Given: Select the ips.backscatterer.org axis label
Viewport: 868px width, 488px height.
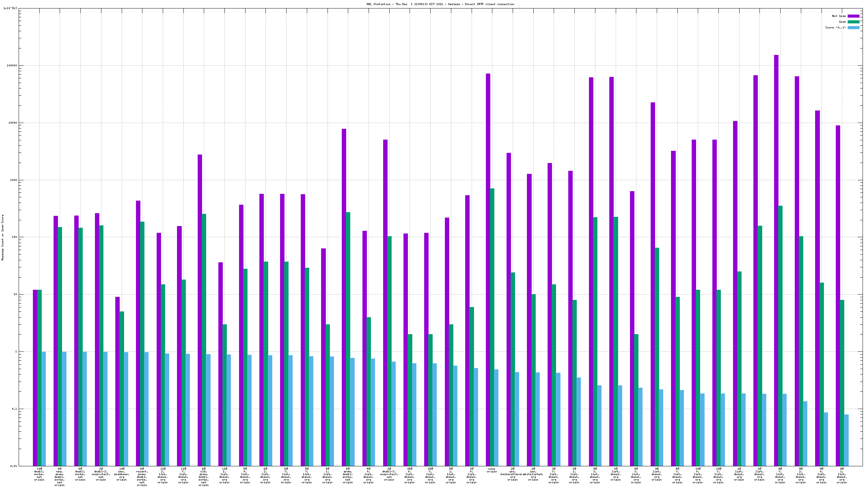Looking at the screenshot, I should (512, 474).
